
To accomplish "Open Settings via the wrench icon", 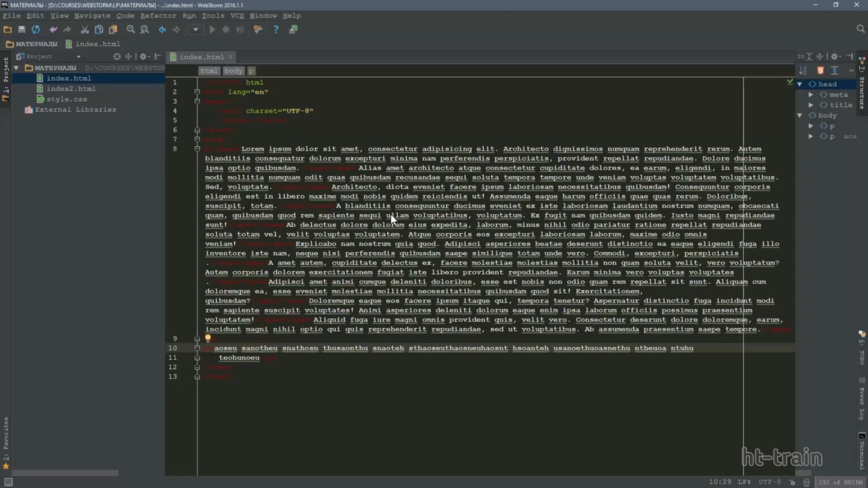I will click(x=258, y=30).
